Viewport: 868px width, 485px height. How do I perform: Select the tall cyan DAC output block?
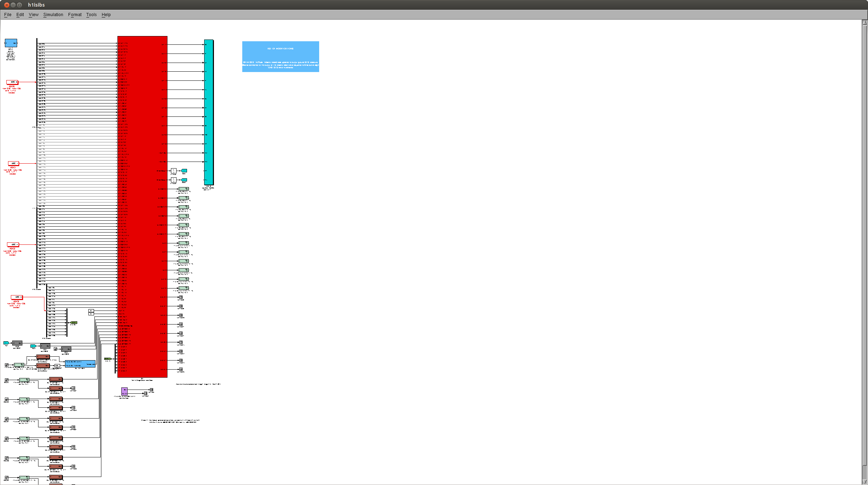point(209,112)
